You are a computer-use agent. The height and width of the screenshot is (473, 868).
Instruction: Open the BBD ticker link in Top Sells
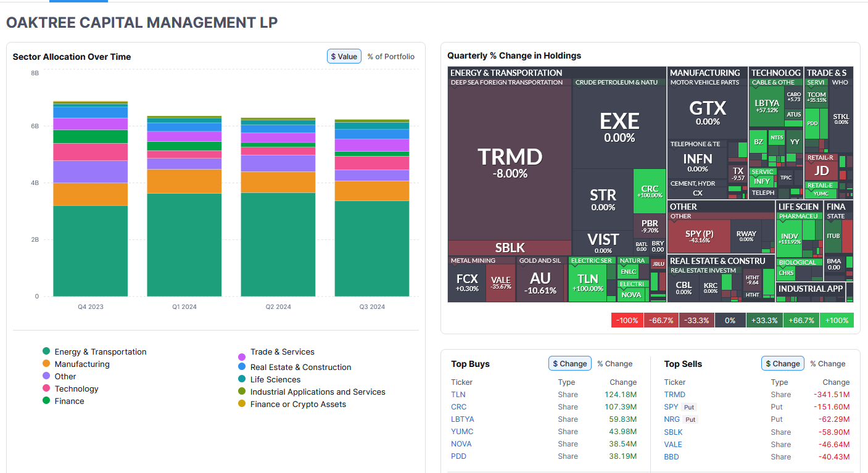[x=672, y=456]
